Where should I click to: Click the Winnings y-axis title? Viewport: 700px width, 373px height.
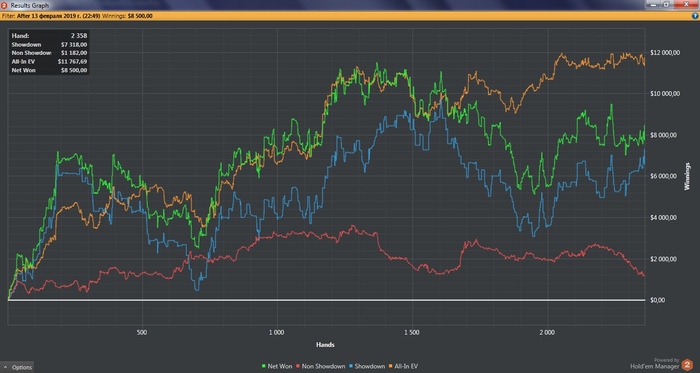pos(688,176)
